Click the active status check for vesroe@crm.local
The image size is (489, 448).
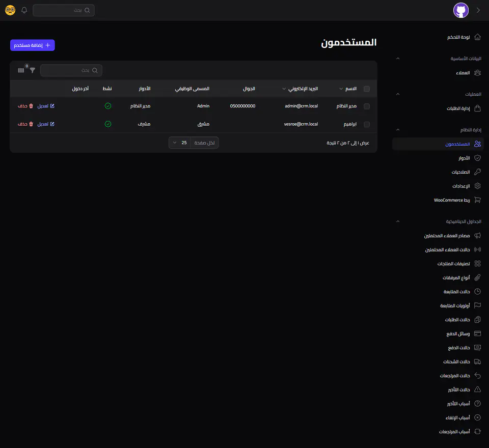point(108,124)
